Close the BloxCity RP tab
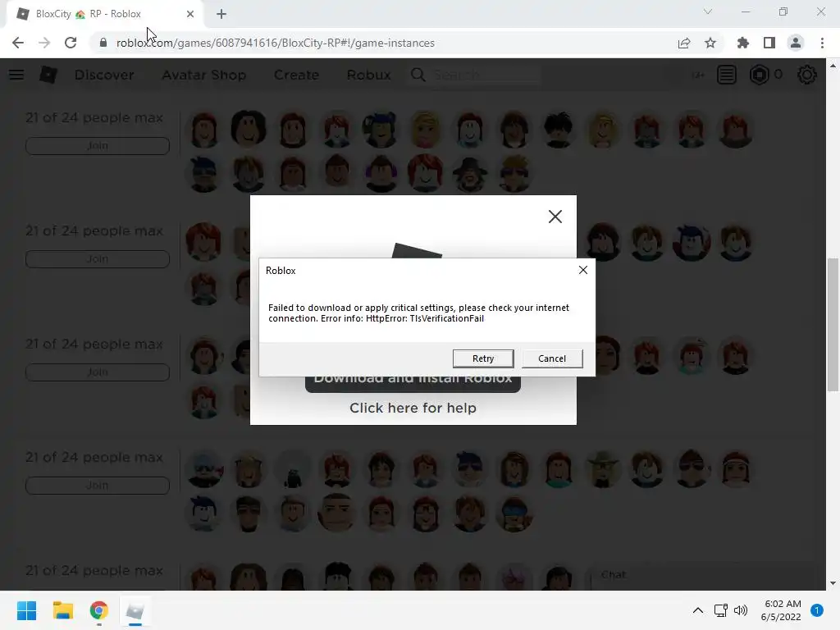 190,14
